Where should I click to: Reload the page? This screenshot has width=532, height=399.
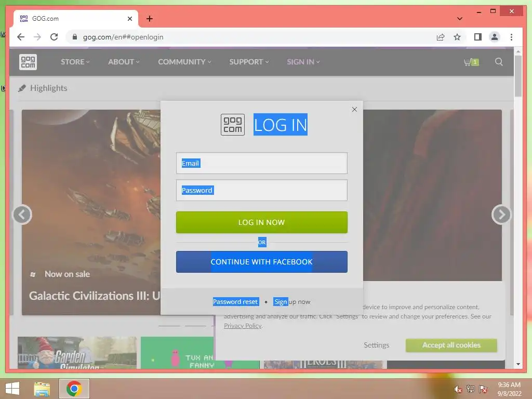click(54, 37)
